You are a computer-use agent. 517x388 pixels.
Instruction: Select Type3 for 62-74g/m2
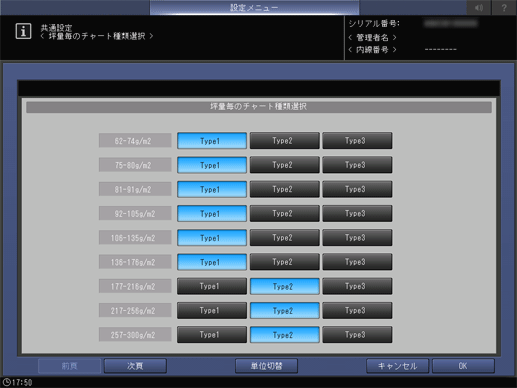point(357,141)
